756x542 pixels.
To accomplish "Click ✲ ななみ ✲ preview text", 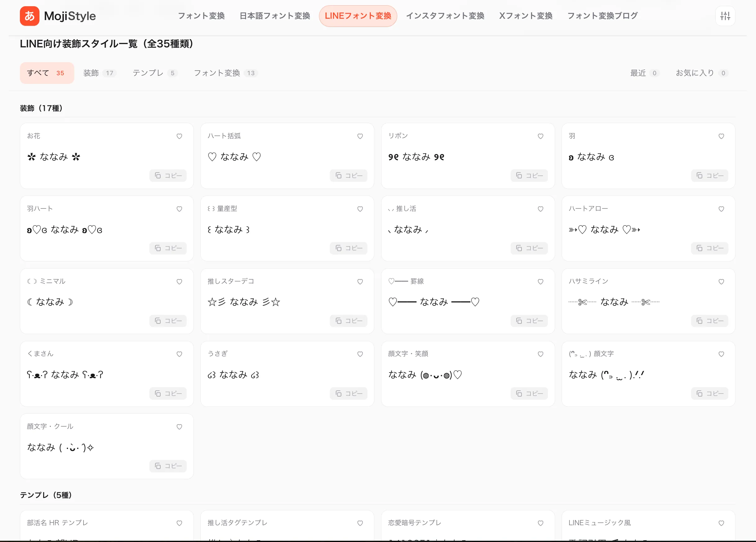I will pyautogui.click(x=54, y=157).
